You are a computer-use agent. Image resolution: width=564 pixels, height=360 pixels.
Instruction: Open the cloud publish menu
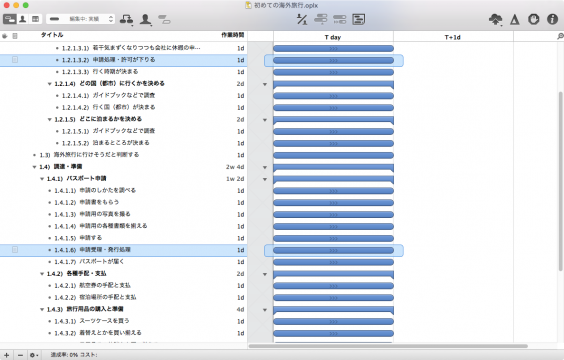point(496,19)
